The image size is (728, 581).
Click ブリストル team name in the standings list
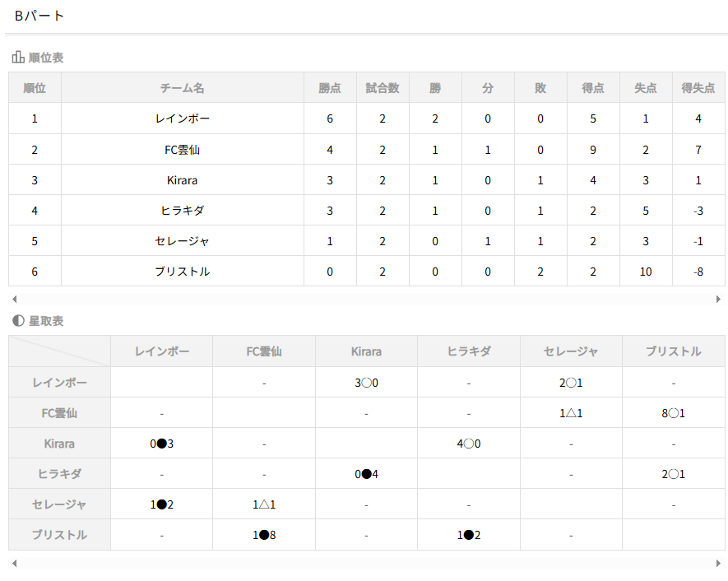[x=183, y=272]
